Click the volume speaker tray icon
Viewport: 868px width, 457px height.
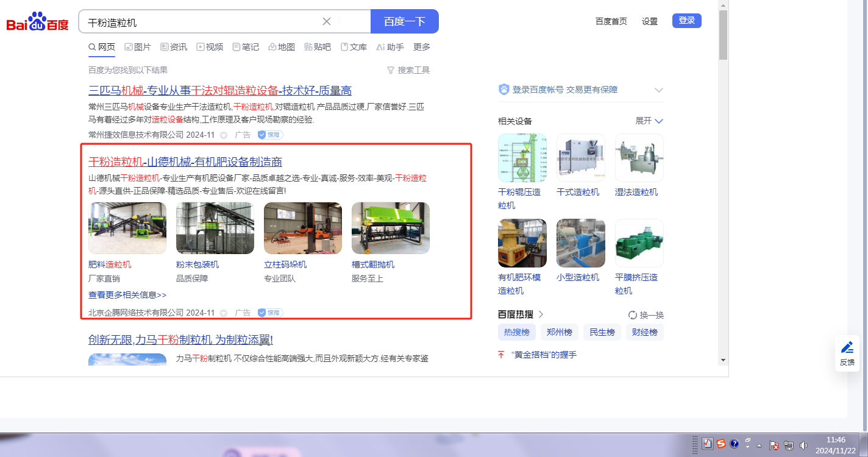[x=803, y=445]
